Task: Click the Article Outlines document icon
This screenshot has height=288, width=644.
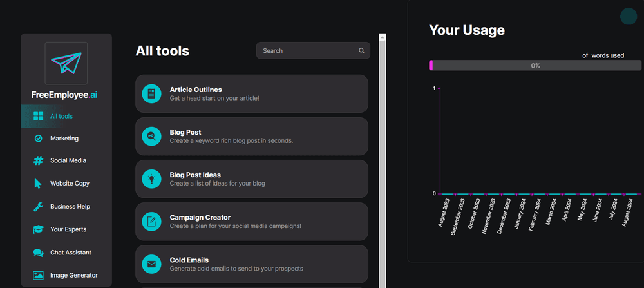Action: pos(151,94)
